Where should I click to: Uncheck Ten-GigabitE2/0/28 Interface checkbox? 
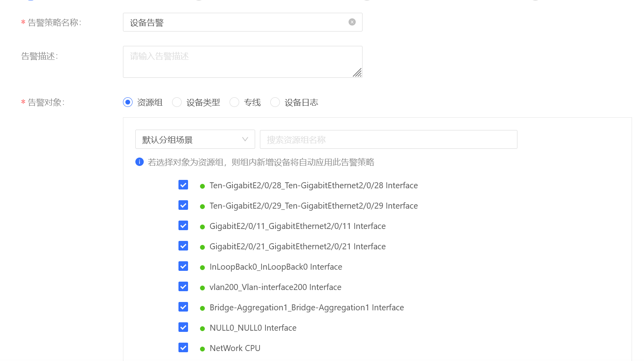click(183, 185)
